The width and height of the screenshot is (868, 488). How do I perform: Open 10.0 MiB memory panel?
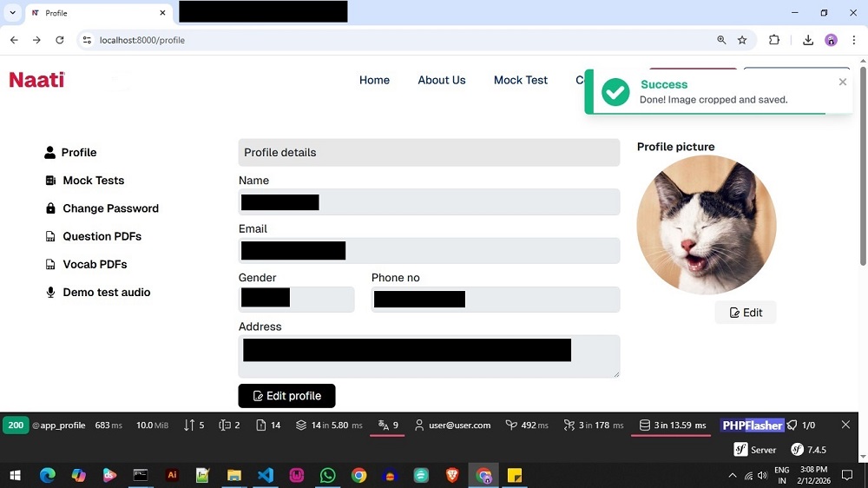tap(152, 425)
